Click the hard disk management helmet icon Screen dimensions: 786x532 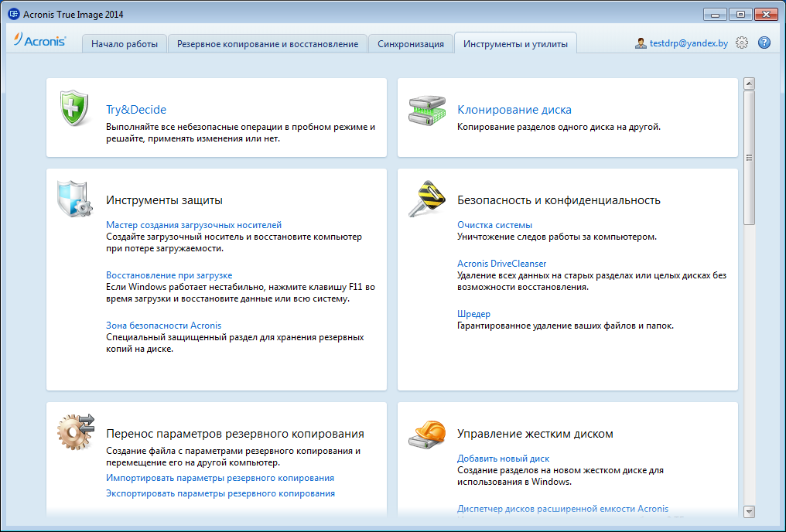[426, 435]
